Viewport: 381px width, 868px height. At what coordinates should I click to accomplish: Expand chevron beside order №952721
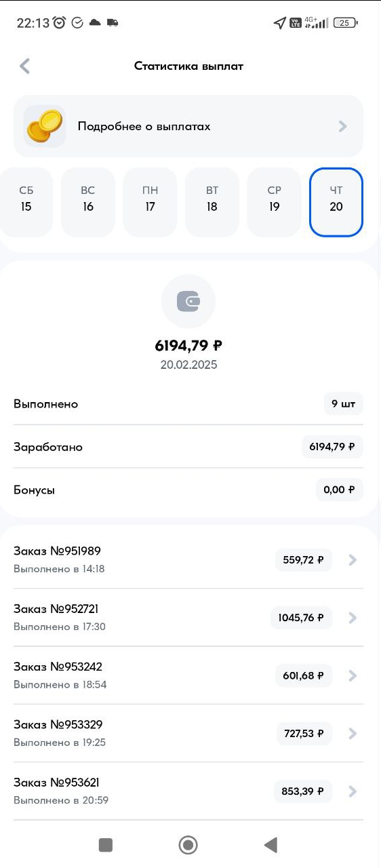coord(352,618)
